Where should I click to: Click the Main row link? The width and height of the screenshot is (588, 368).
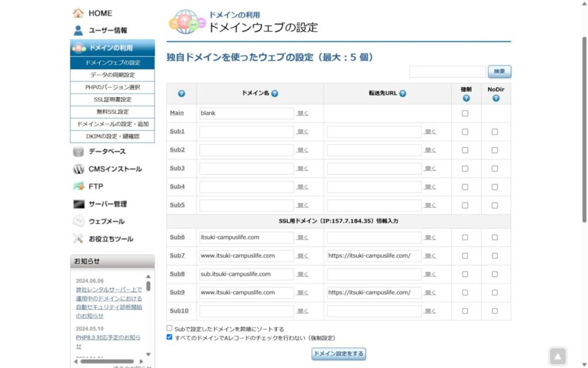coord(177,113)
